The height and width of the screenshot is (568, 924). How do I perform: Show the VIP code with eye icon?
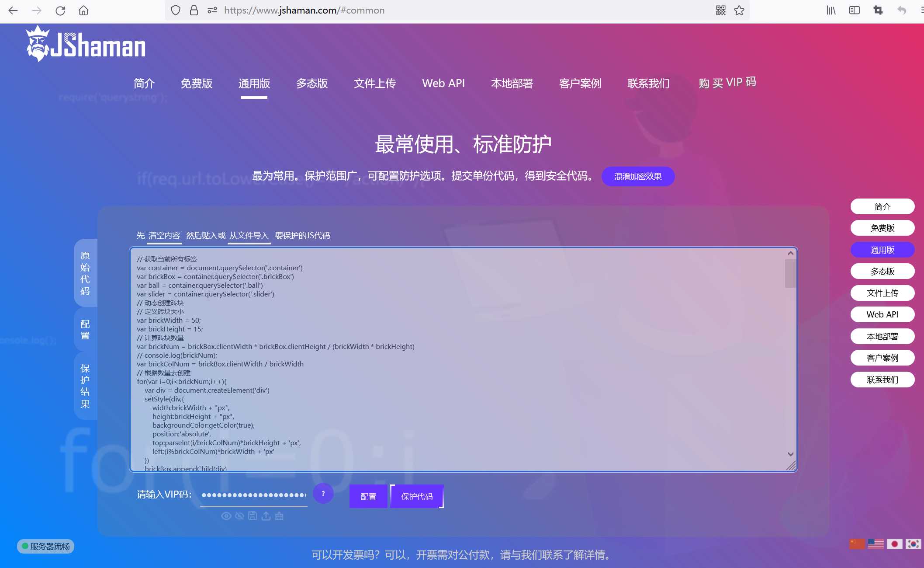click(x=226, y=516)
